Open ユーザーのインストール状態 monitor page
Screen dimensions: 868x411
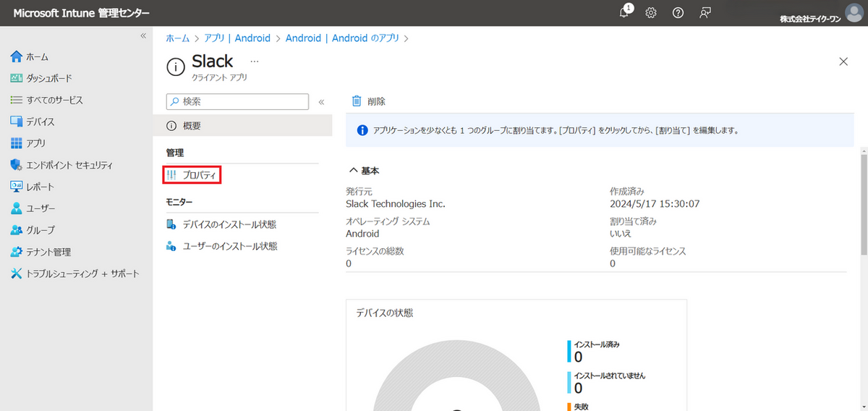point(221,246)
